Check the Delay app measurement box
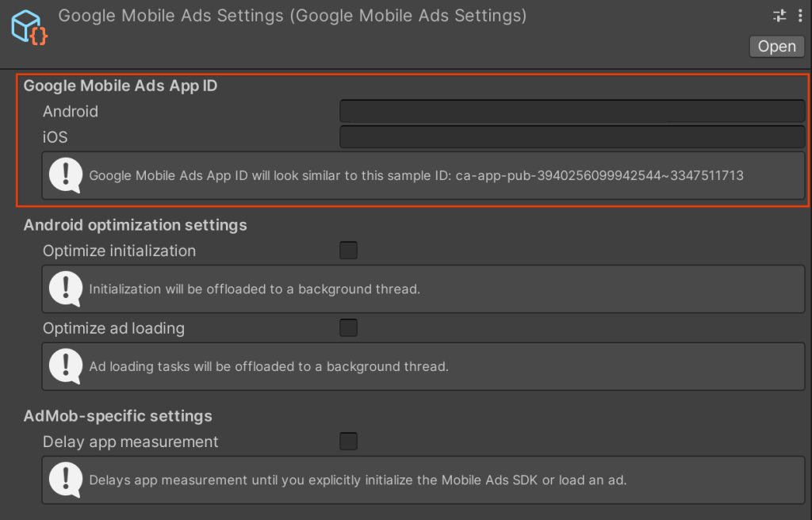This screenshot has width=812, height=520. 348,442
